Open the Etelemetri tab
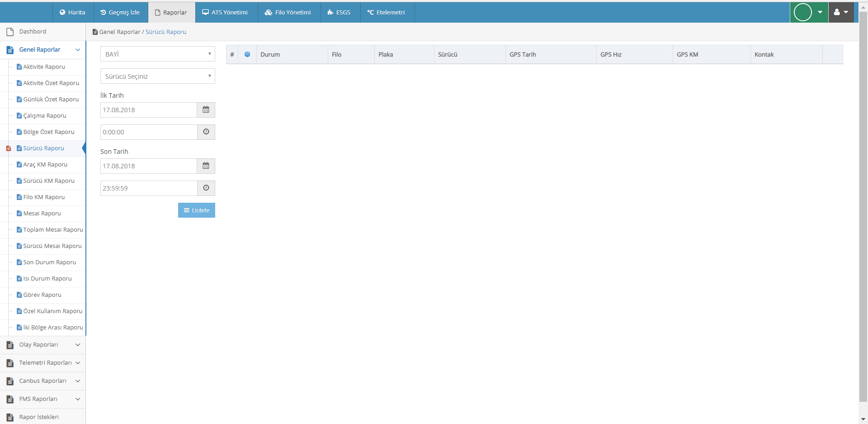The image size is (868, 424). (387, 12)
